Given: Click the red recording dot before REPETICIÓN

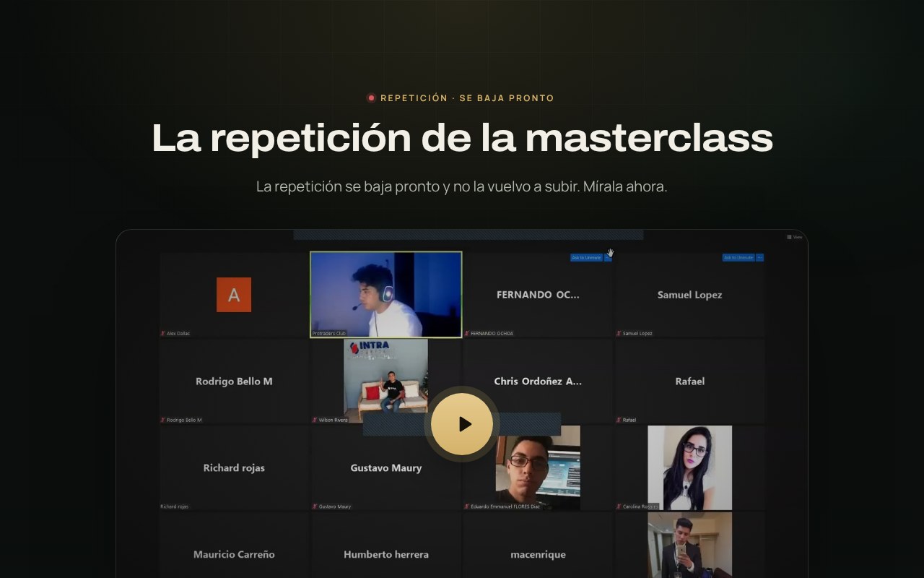Looking at the screenshot, I should tap(371, 98).
